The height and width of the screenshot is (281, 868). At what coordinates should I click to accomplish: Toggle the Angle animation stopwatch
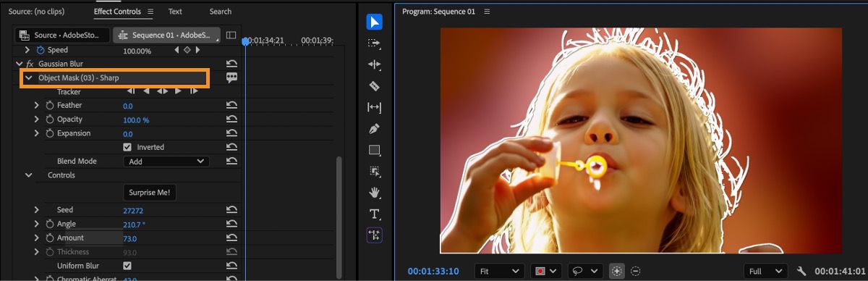pyautogui.click(x=50, y=224)
